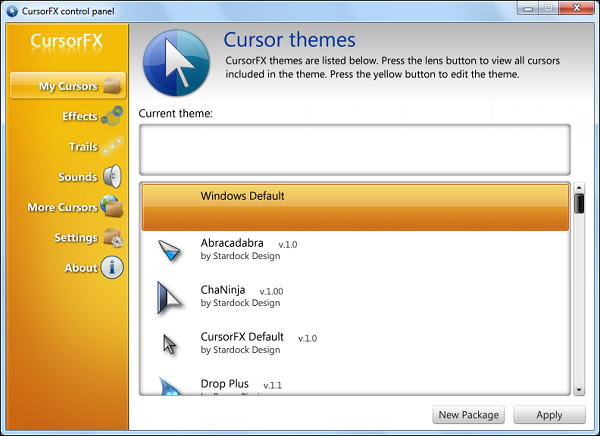Click the Current theme display box
Image resolution: width=600 pixels, height=436 pixels.
pyautogui.click(x=355, y=150)
